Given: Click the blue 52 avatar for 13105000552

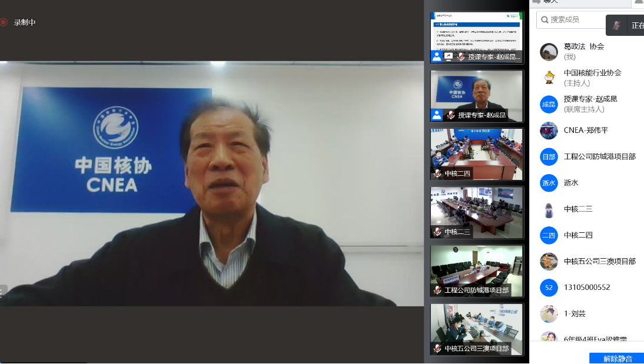Looking at the screenshot, I should [549, 288].
